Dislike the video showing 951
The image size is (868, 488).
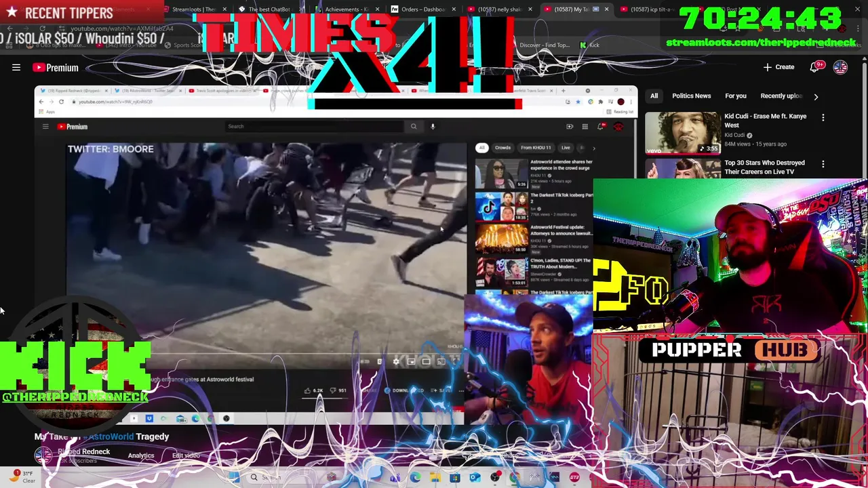point(338,390)
